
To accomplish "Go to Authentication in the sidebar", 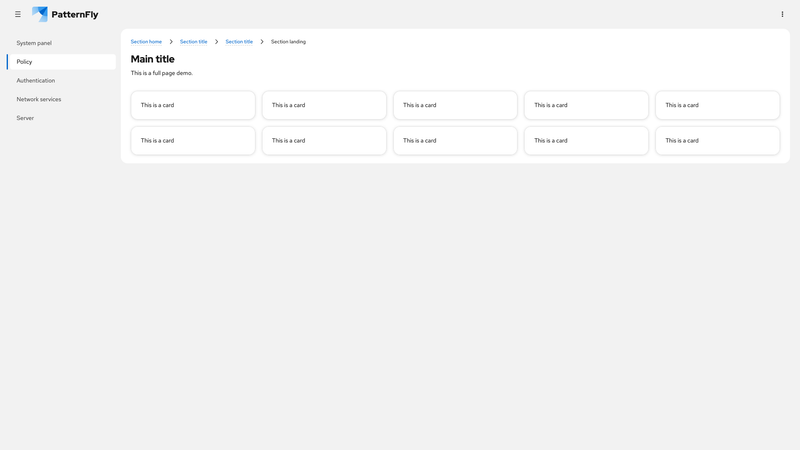I will click(x=36, y=80).
